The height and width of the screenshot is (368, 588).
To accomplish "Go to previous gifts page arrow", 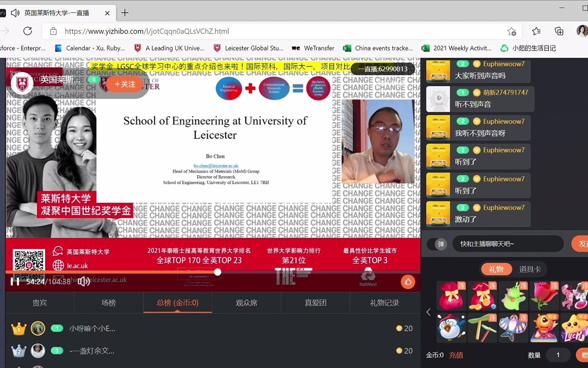I will (x=429, y=312).
